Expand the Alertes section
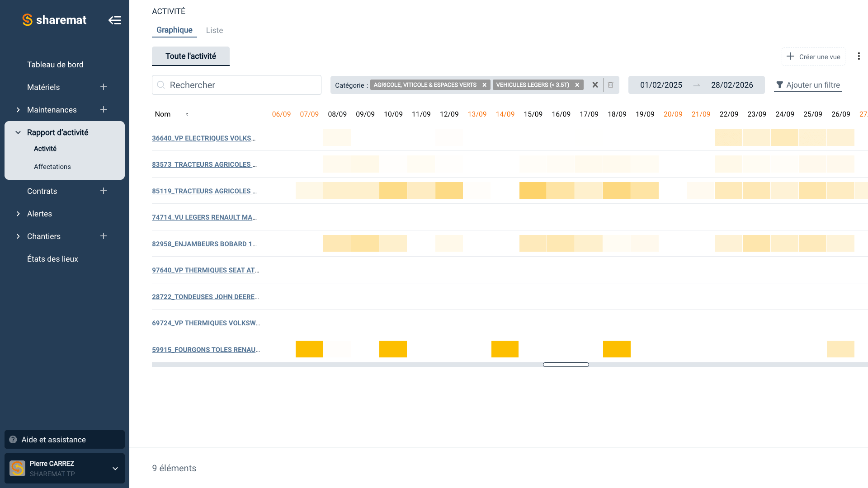The width and height of the screenshot is (868, 488). (x=18, y=213)
